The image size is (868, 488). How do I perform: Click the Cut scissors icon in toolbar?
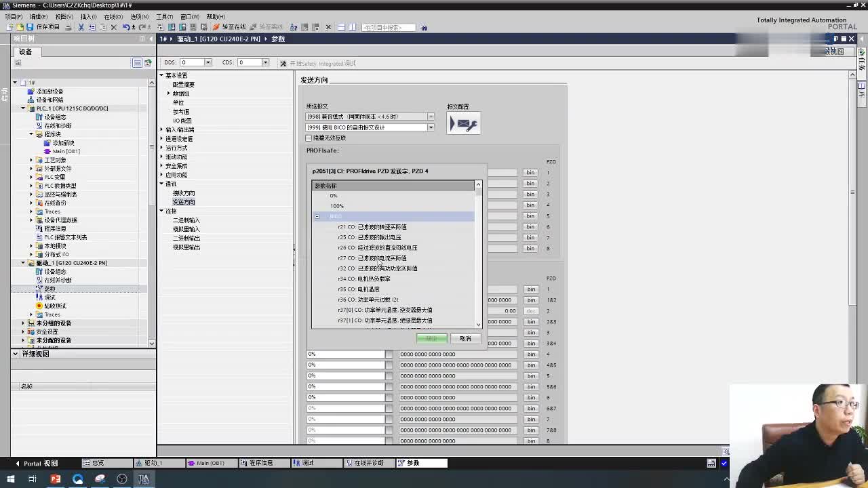81,27
